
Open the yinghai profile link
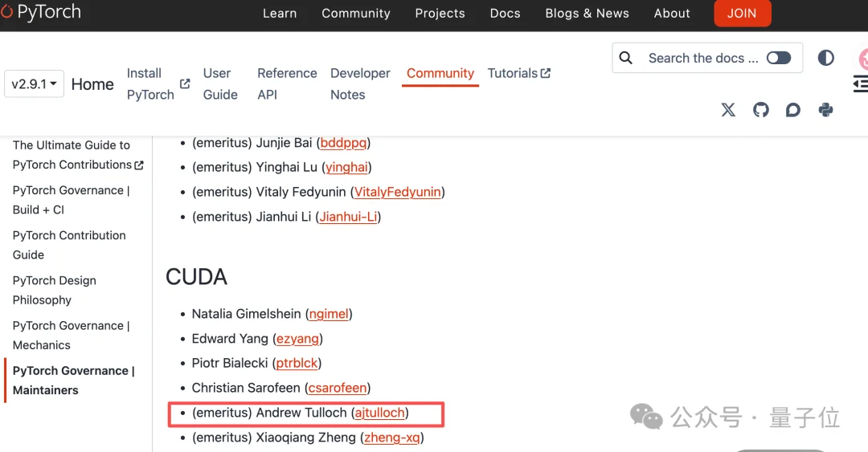coord(346,167)
